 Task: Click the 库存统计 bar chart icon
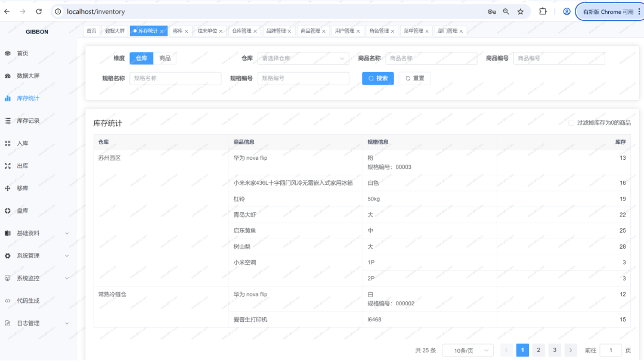pos(7,98)
